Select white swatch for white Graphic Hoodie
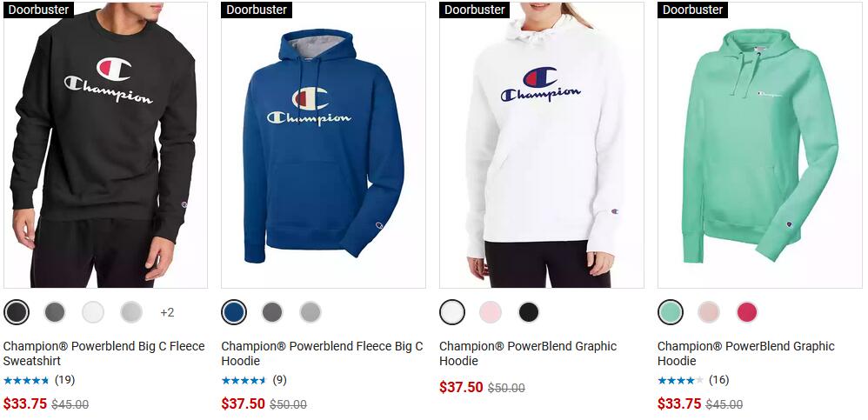 coord(452,312)
